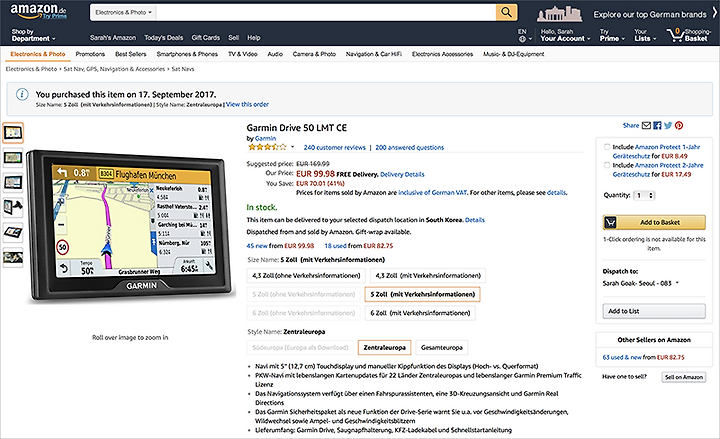
Task: Select second product thumbnail with map view
Action: tap(13, 158)
